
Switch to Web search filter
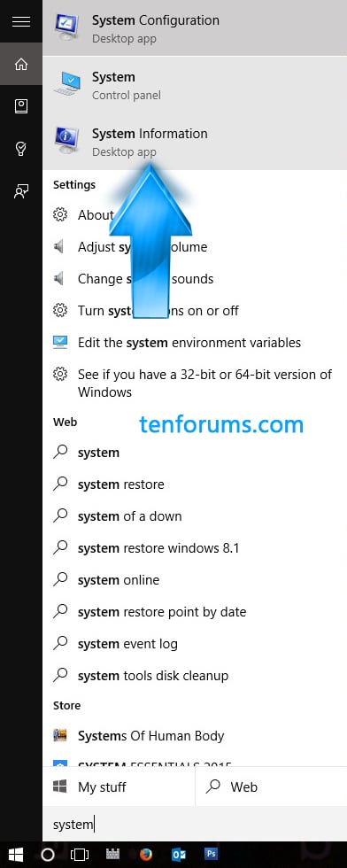271,787
